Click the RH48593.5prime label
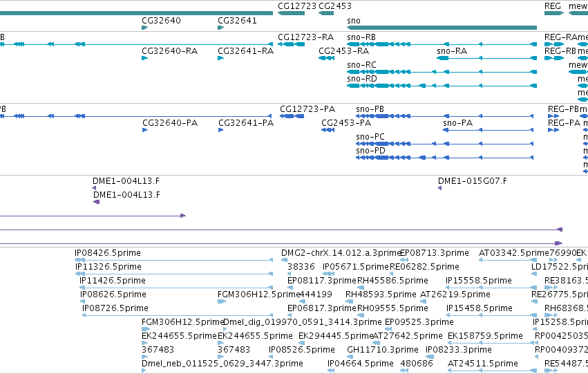 [x=381, y=294]
